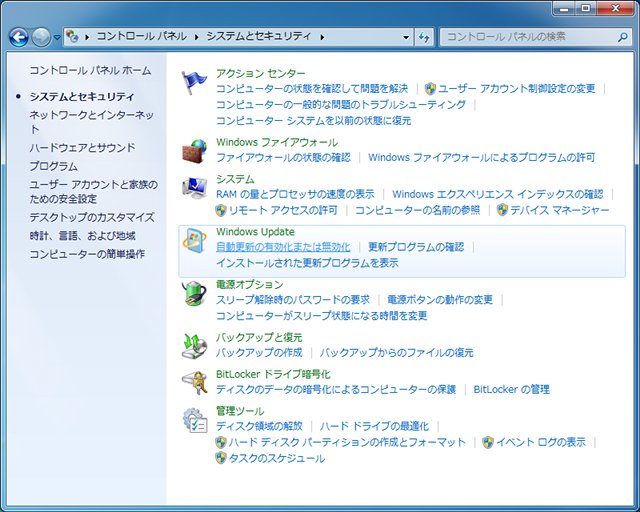Screen dimensions: 640x512
Task: Open ハードウェアとサウンド category
Action: pos(82,148)
